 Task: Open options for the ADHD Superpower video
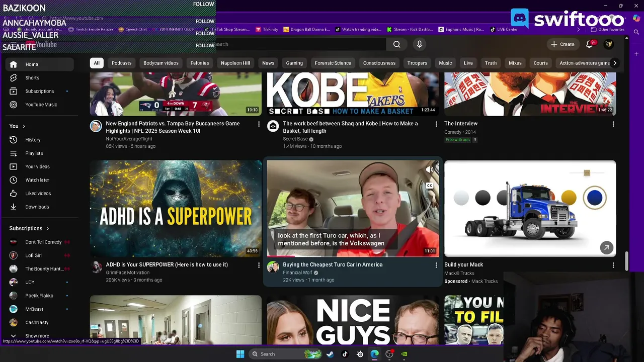[x=259, y=265]
